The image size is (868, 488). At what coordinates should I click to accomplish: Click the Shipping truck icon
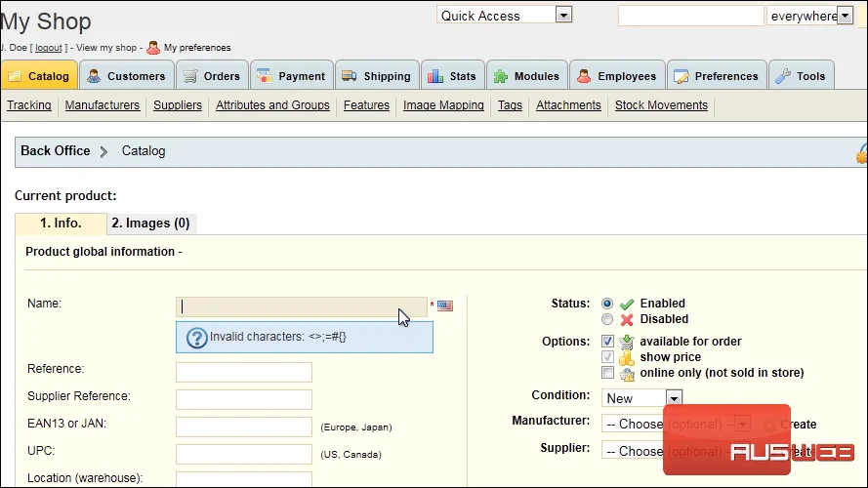point(350,76)
